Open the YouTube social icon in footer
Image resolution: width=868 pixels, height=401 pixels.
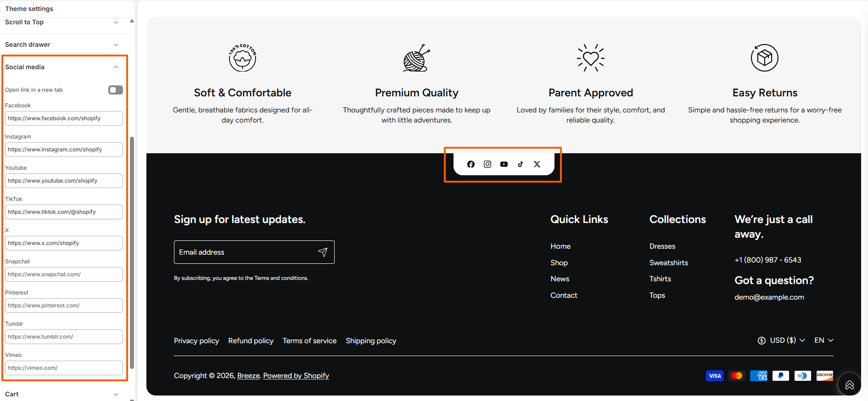[504, 164]
